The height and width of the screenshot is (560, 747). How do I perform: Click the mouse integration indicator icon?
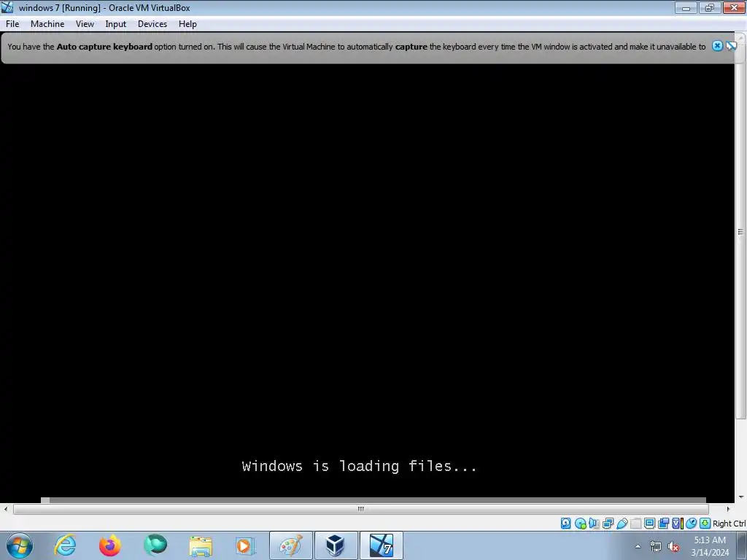click(x=691, y=524)
